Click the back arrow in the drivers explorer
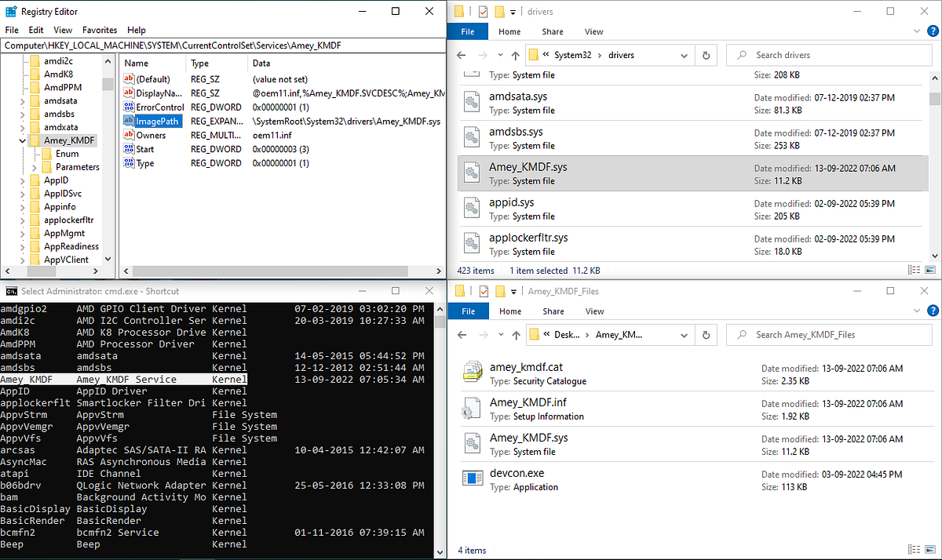 [x=462, y=55]
